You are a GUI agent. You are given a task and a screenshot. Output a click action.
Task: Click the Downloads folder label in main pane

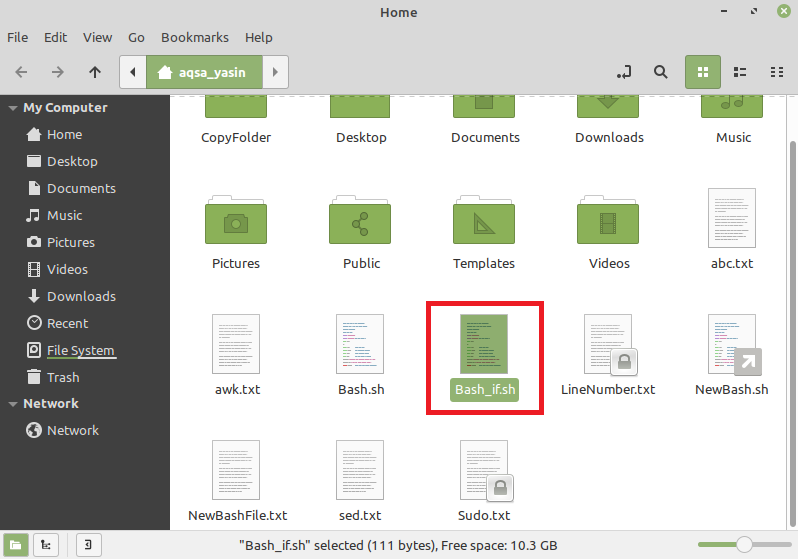[609, 137]
